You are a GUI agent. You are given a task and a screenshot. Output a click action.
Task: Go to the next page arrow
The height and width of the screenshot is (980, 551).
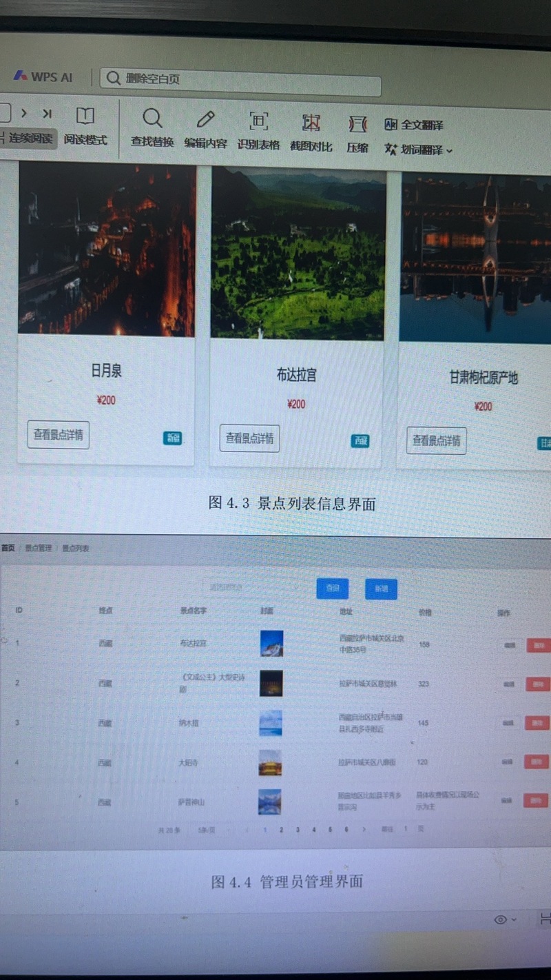(24, 113)
